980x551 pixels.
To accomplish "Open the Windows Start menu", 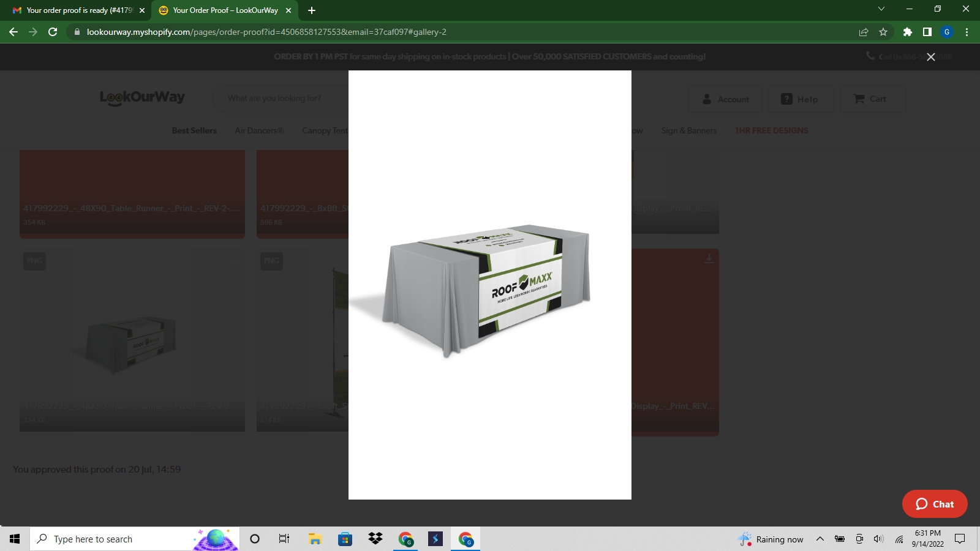I will click(x=15, y=539).
